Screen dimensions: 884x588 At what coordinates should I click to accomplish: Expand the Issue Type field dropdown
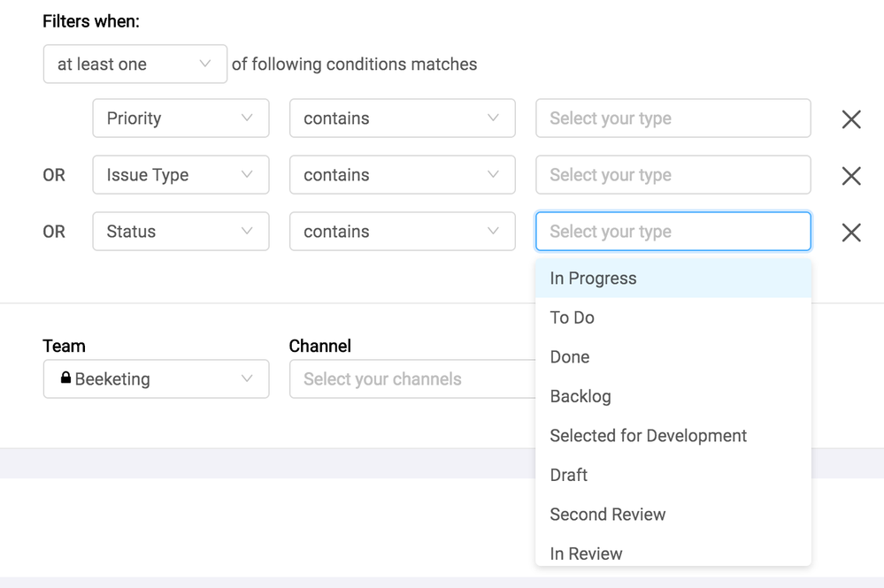point(181,175)
